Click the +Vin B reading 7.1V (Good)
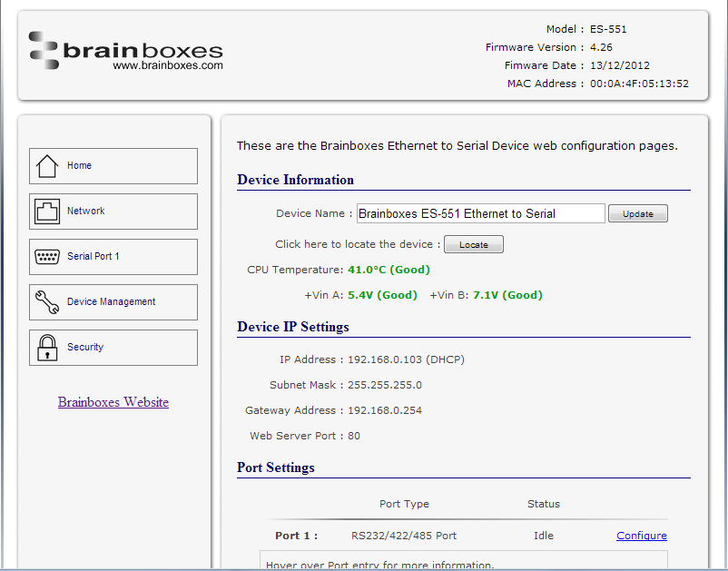728x571 pixels. pos(507,295)
